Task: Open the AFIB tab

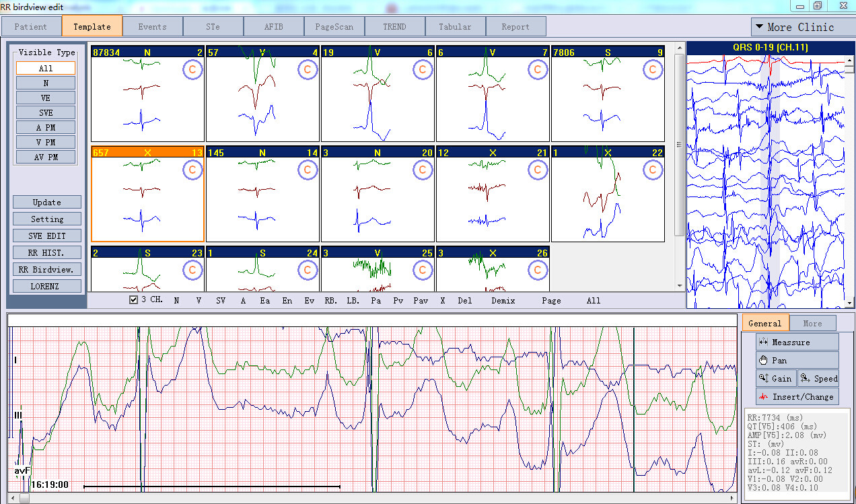Action: (274, 27)
